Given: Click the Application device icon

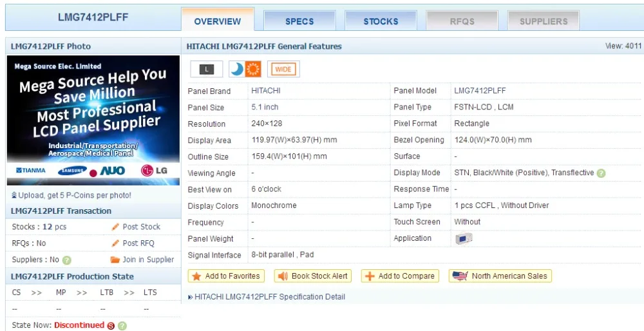Looking at the screenshot, I should click(x=464, y=239).
